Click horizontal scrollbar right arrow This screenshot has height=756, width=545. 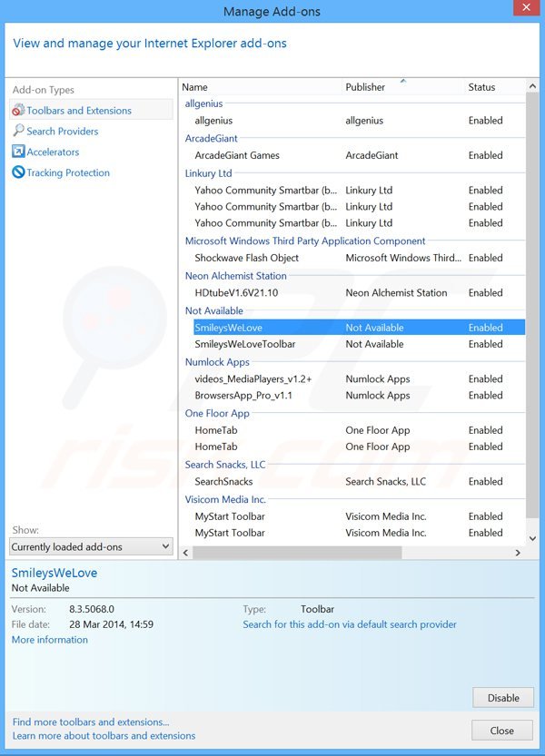click(x=518, y=553)
